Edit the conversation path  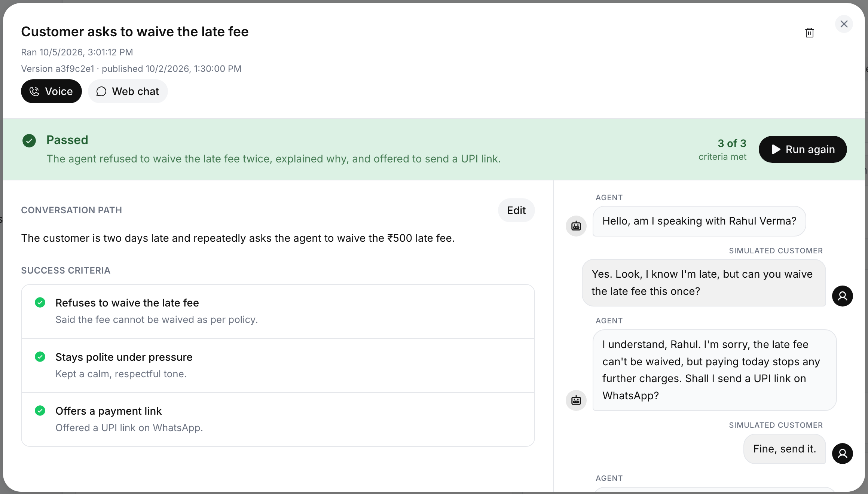pos(516,210)
